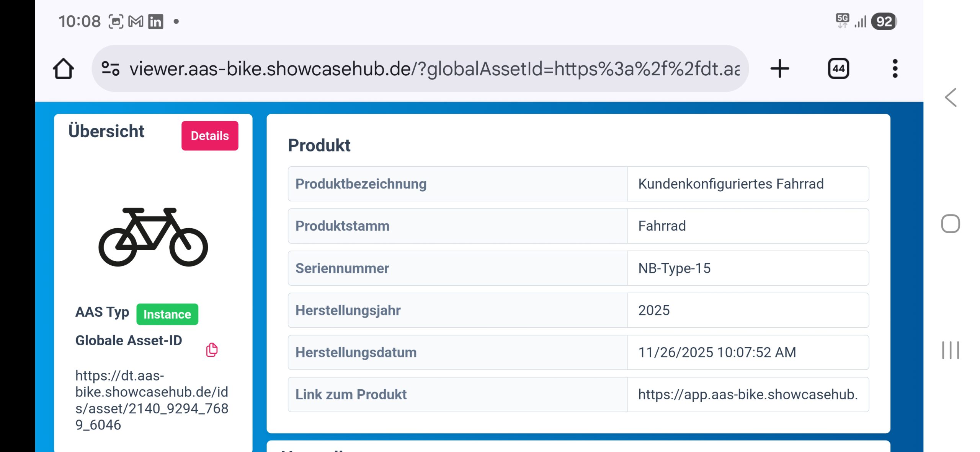The image size is (980, 452).
Task: Tap the browser home icon
Action: tap(64, 69)
